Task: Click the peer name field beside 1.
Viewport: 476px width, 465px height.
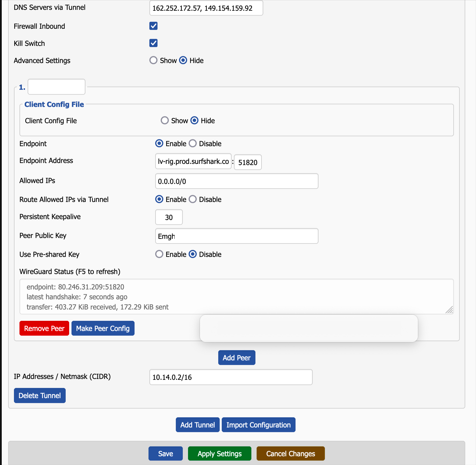Action: pos(56,87)
